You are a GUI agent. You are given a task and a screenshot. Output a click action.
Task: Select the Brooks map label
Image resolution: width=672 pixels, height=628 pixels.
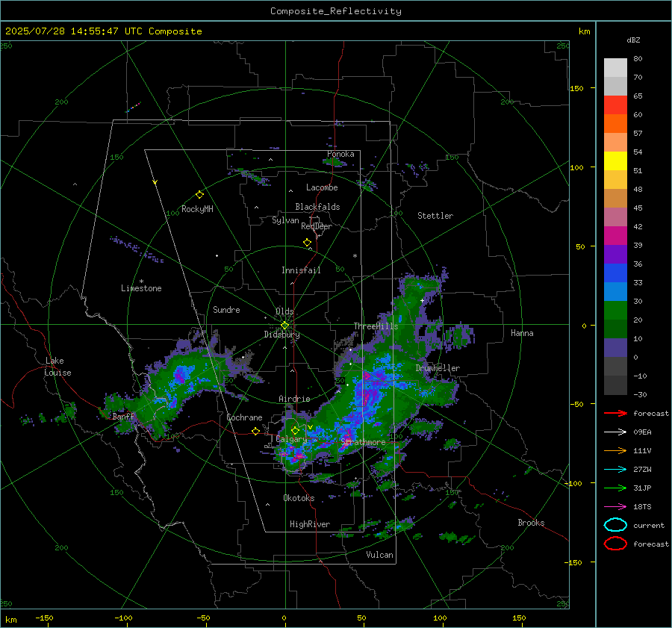click(x=531, y=523)
